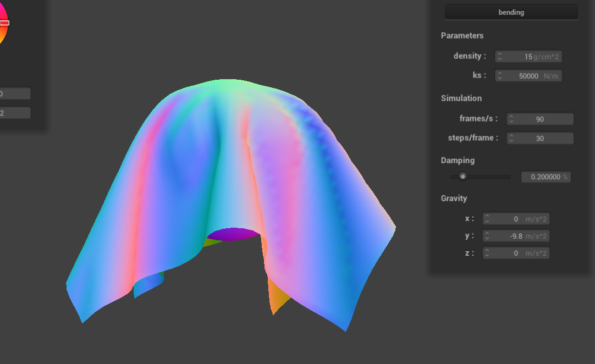Toggle the bending constraint button

click(511, 12)
